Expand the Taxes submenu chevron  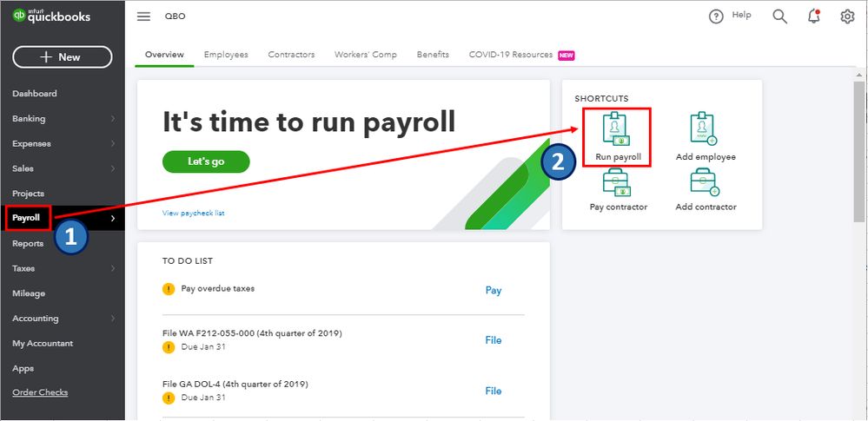(x=113, y=269)
